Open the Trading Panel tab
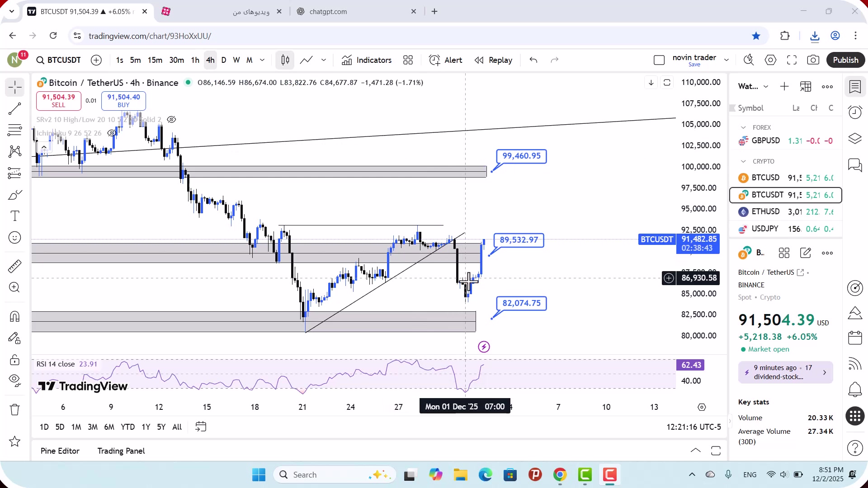This screenshot has height=488, width=868. pos(121,451)
